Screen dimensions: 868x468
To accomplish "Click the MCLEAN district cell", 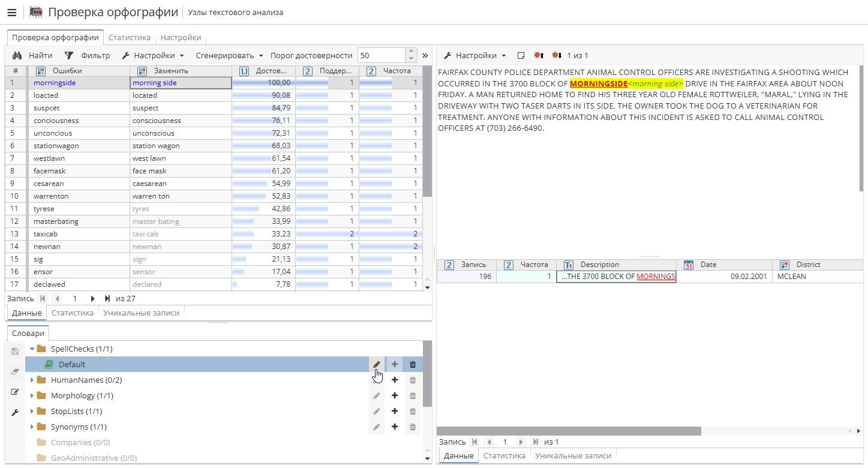I will (817, 277).
